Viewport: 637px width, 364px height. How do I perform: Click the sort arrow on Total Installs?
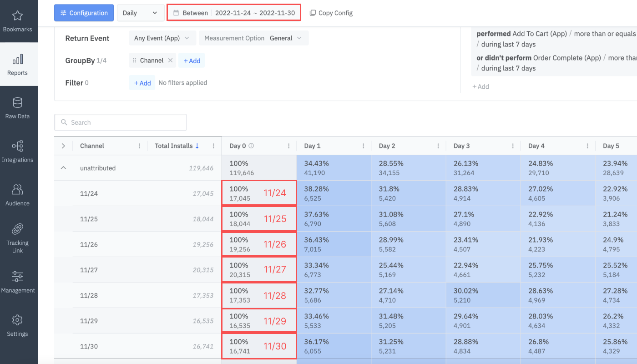[197, 146]
